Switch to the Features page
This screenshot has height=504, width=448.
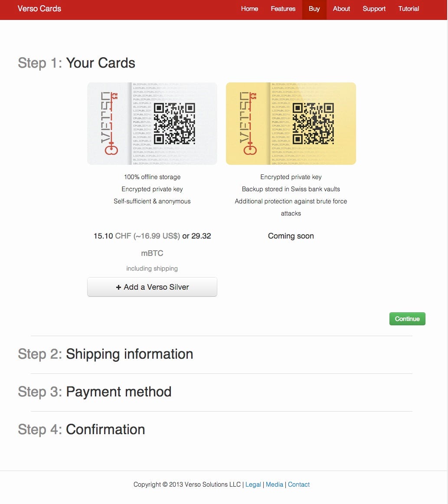coord(283,9)
